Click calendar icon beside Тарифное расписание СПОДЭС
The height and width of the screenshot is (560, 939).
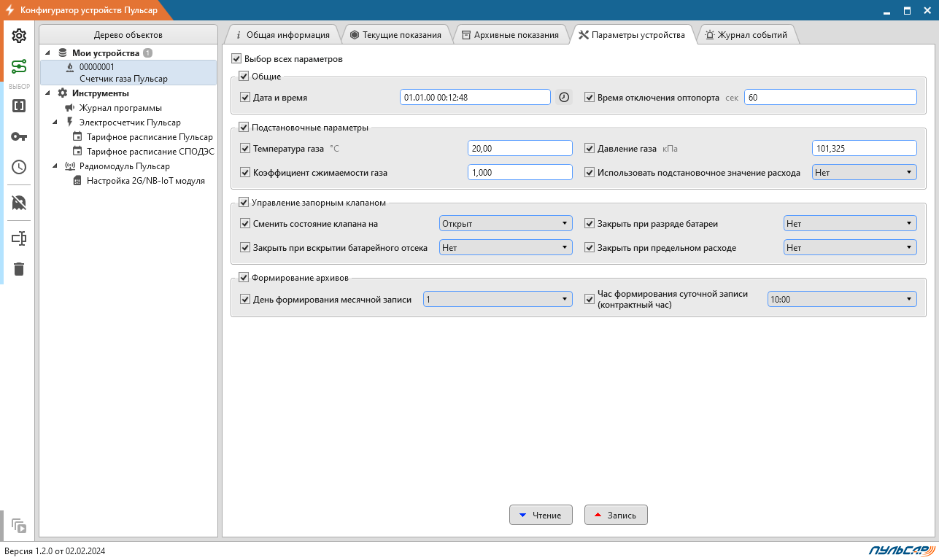(77, 152)
